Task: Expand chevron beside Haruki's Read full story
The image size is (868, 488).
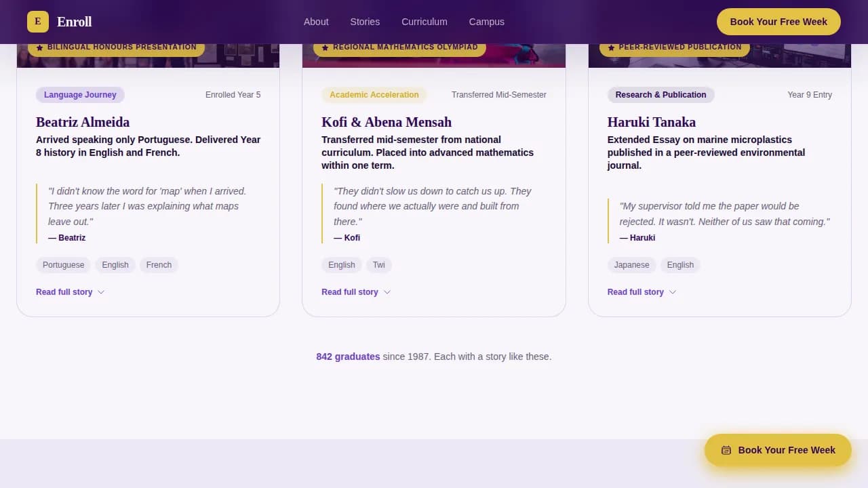Action: pyautogui.click(x=673, y=292)
